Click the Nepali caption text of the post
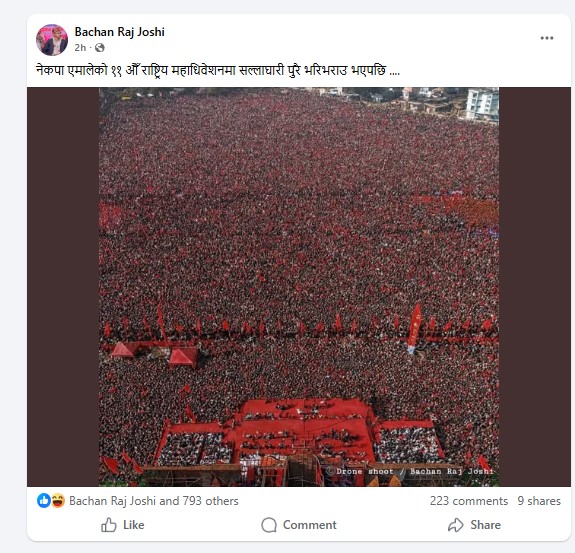Viewport: 575px width, 553px height. [x=218, y=70]
